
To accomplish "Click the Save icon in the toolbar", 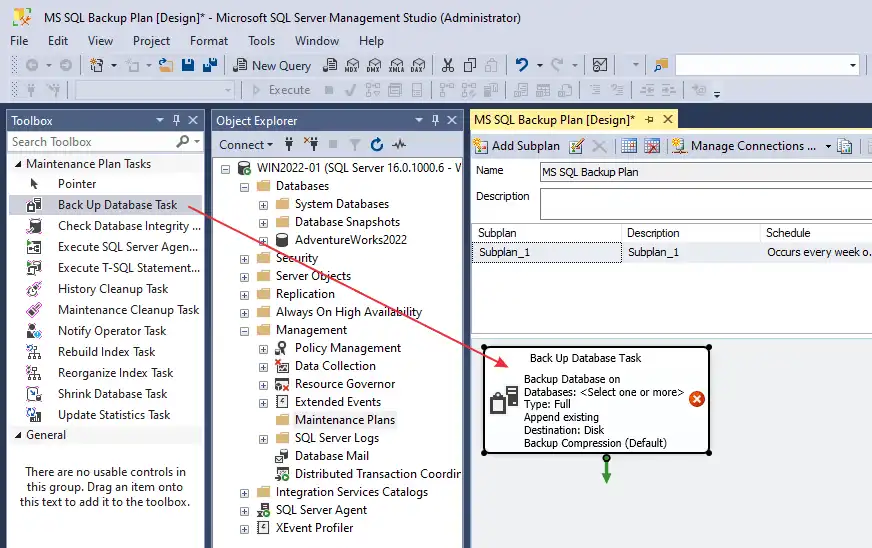I will coord(186,65).
